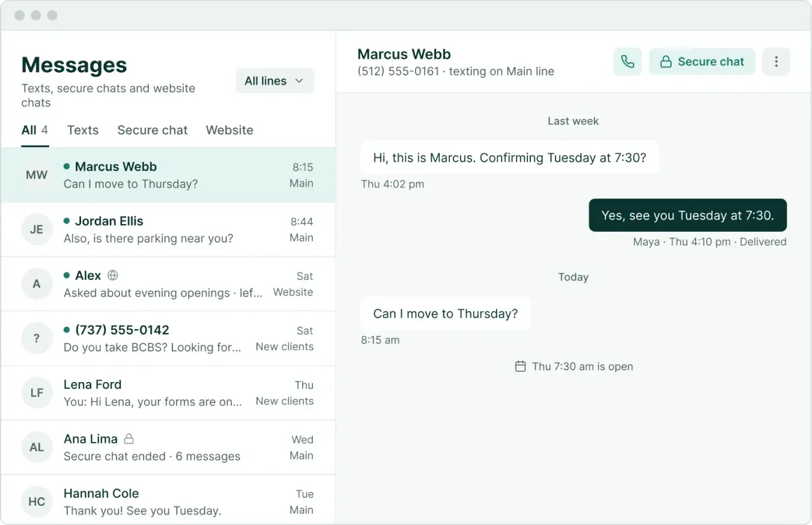Screen dimensions: 812x525
Task: Click the preview Also, is there parking near you?
Action: tap(148, 238)
